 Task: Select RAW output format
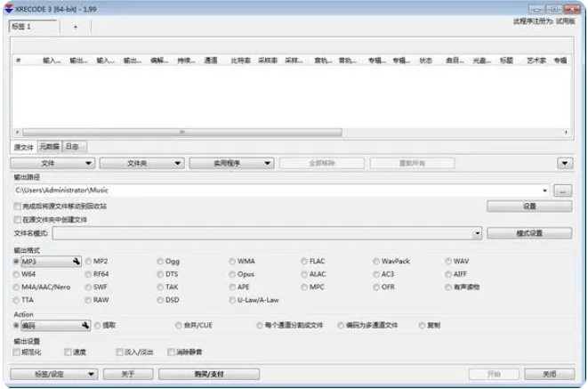tap(88, 300)
